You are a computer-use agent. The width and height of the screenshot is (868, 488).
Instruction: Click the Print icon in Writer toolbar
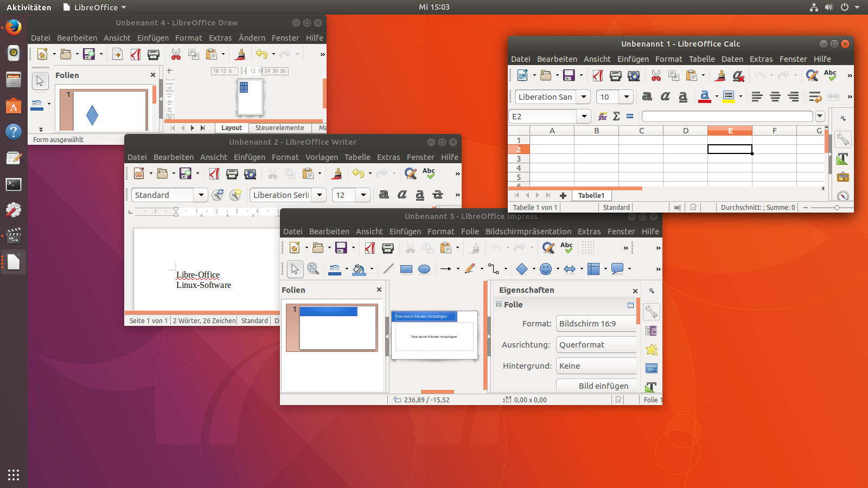(x=232, y=174)
